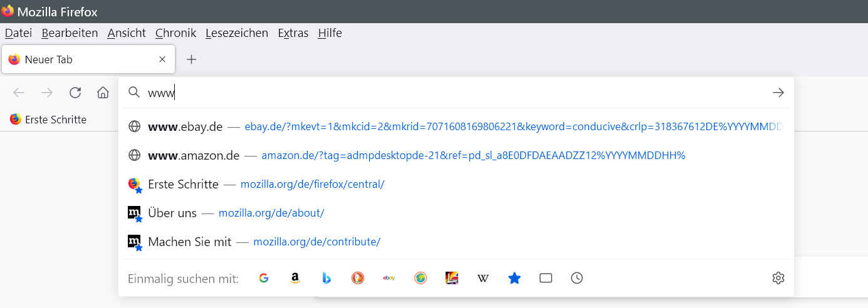Open the Chronik menu
Screen dimensions: 868x308
click(175, 33)
